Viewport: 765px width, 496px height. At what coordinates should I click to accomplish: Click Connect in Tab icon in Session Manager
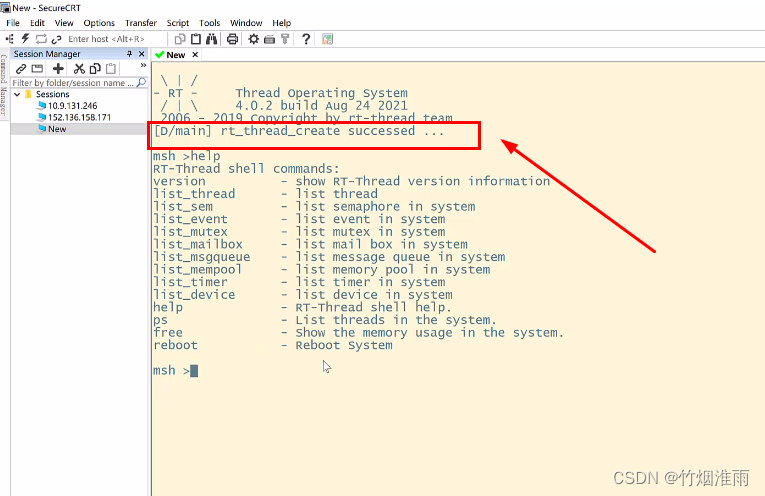(37, 69)
